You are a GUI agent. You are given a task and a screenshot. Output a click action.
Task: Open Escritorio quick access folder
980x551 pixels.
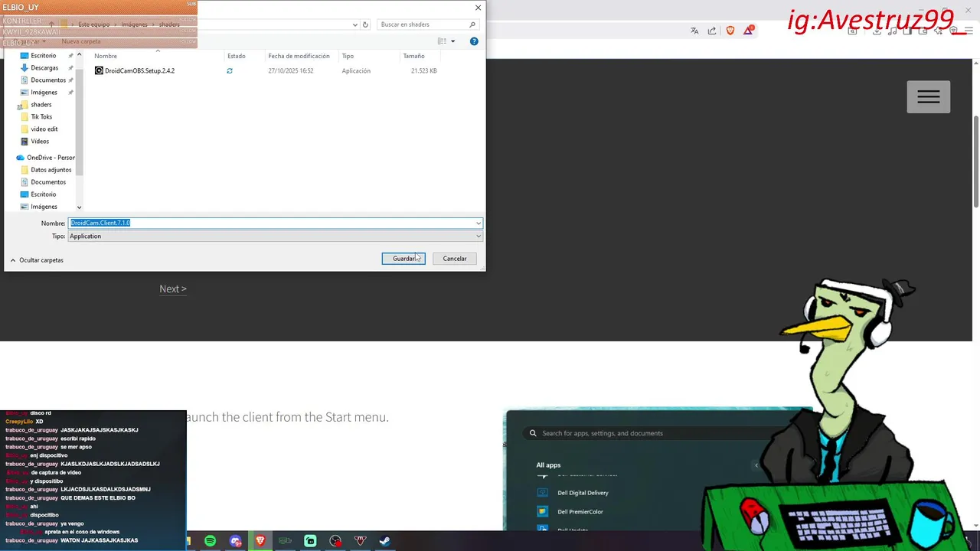44,56
